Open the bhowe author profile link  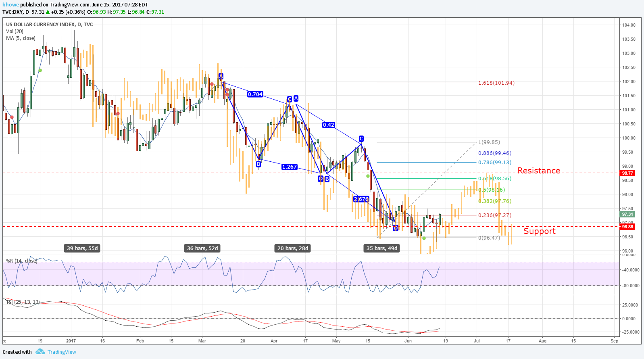pyautogui.click(x=11, y=4)
